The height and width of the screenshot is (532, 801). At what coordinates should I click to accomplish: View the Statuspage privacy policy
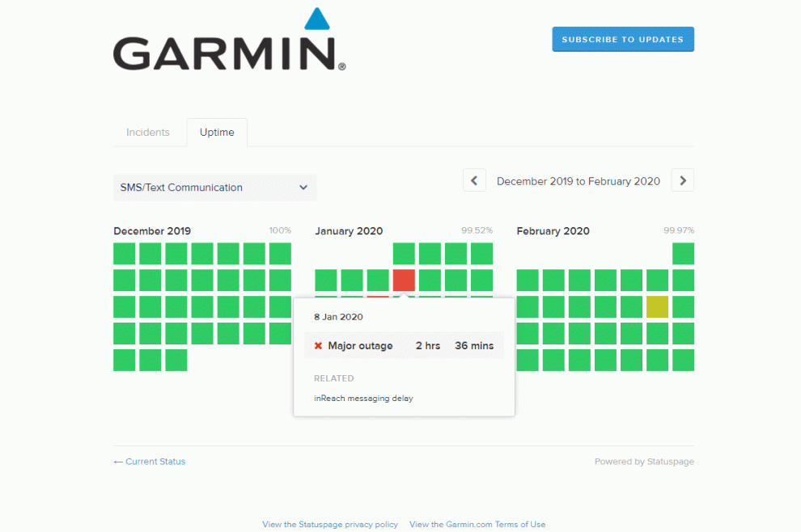click(330, 525)
